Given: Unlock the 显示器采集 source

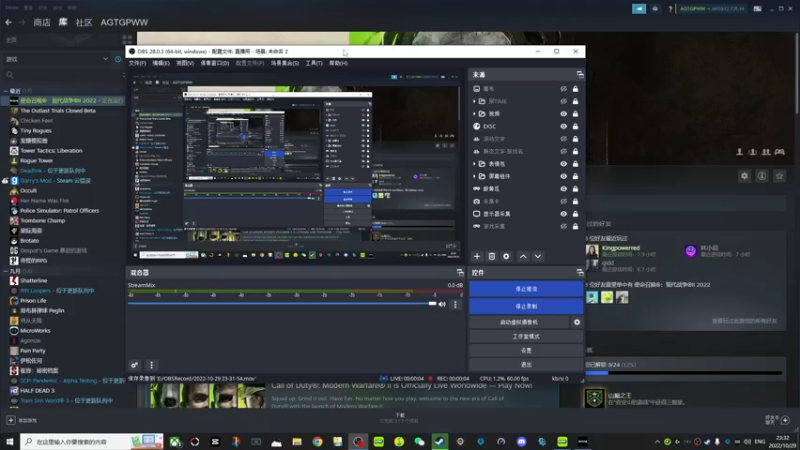Looking at the screenshot, I should [575, 214].
